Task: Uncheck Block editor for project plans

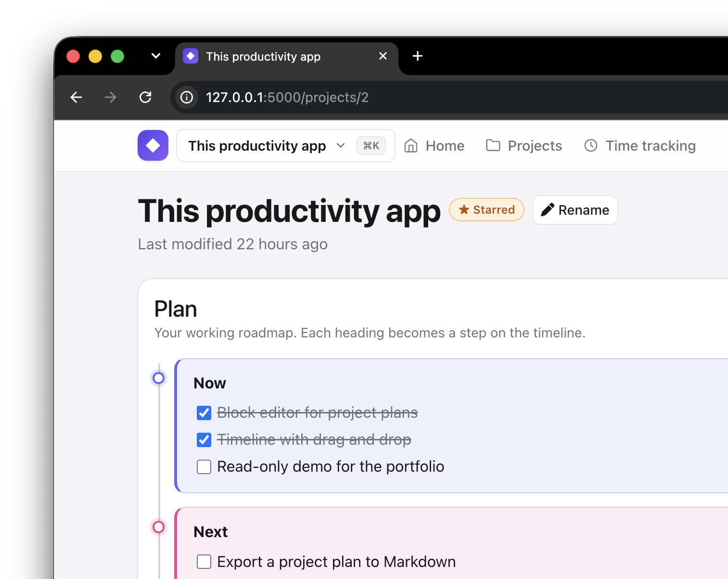Action: [x=204, y=412]
